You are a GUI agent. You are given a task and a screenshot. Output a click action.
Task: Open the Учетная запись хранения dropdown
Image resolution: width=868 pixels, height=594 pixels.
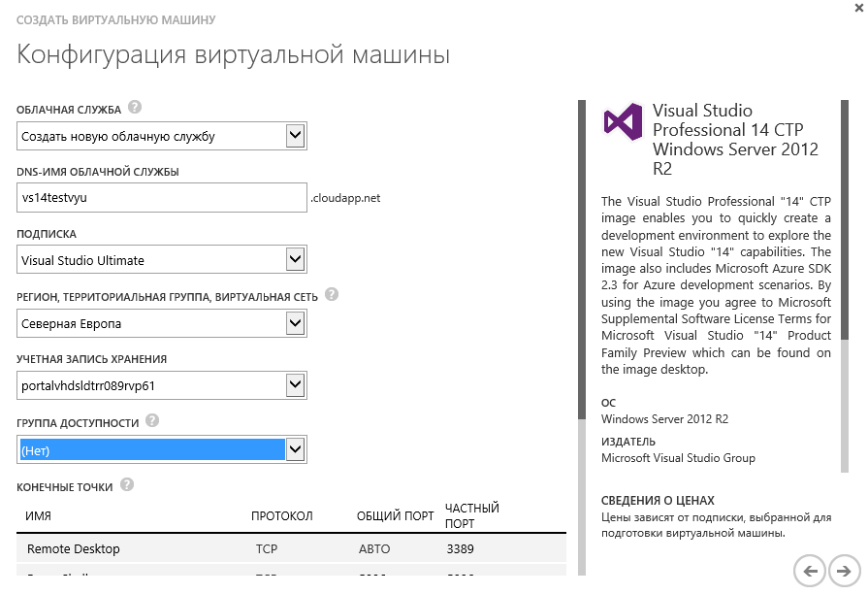(162, 385)
